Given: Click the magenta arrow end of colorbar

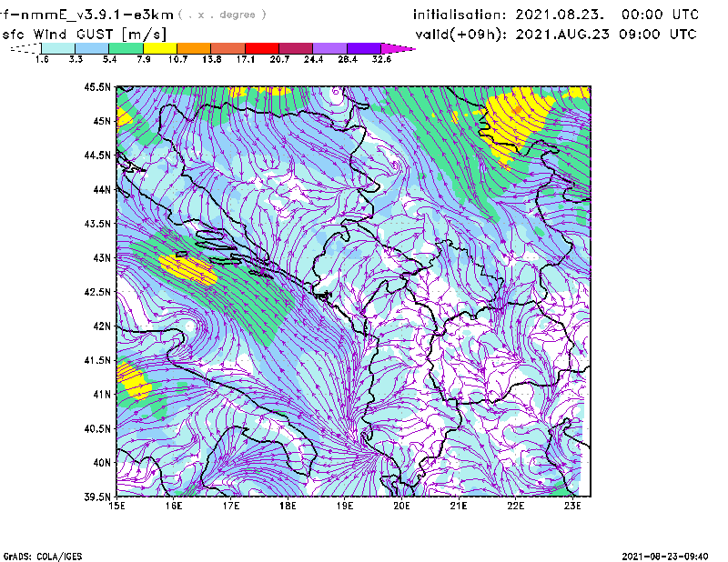Looking at the screenshot, I should point(398,48).
